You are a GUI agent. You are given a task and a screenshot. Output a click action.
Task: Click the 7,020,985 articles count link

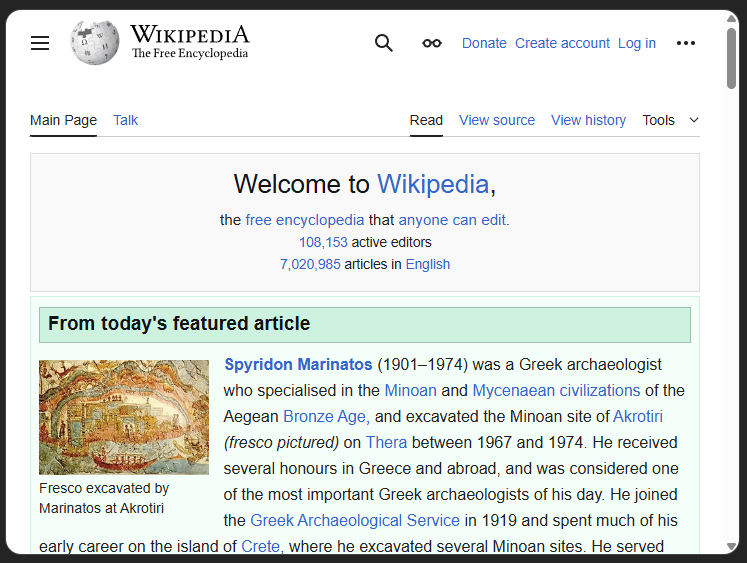coord(310,264)
